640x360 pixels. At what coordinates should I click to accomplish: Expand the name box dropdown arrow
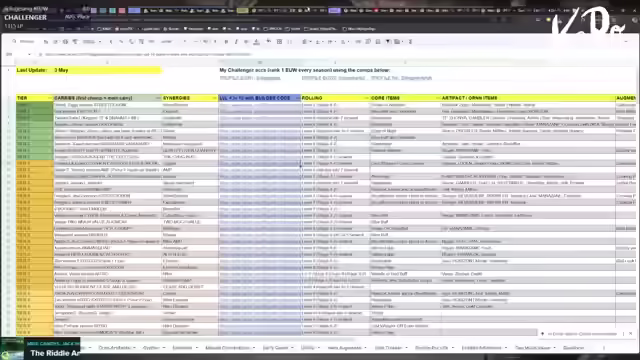29,54
